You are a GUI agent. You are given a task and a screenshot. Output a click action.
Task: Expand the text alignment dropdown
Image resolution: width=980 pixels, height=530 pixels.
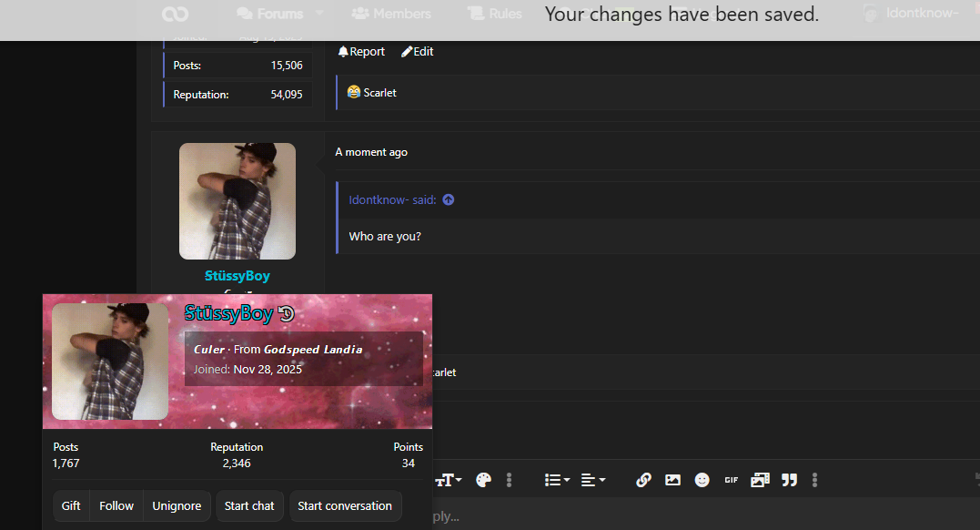[x=593, y=480]
